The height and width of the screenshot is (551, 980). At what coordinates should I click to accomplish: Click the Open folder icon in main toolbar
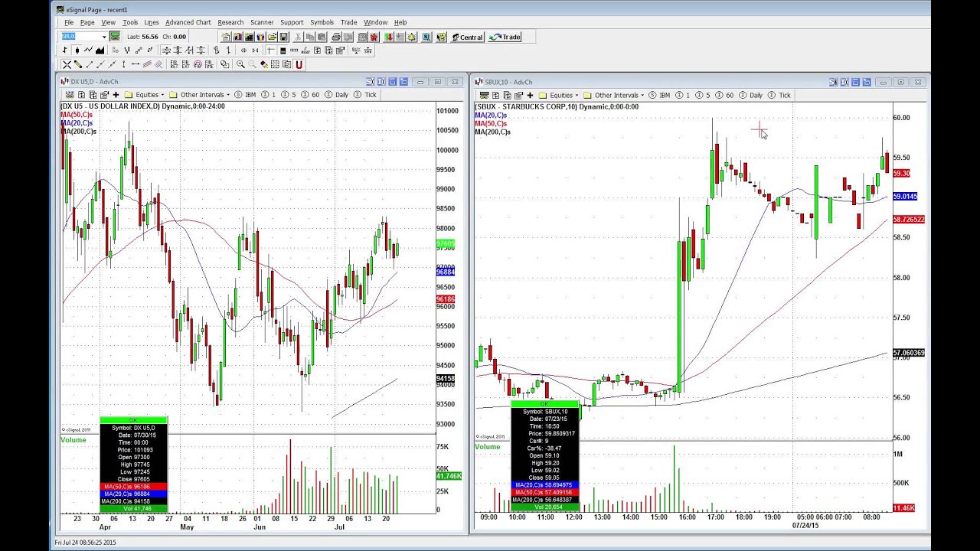[273, 37]
